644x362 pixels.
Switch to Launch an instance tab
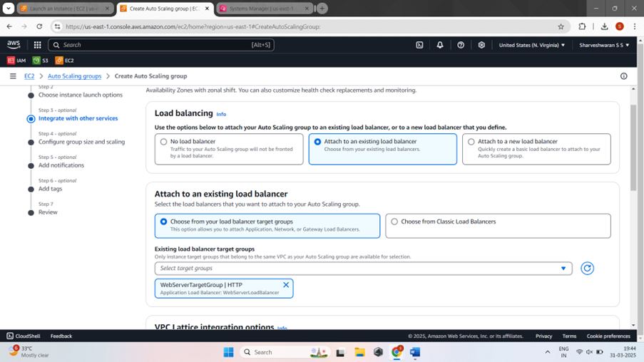coord(65,9)
